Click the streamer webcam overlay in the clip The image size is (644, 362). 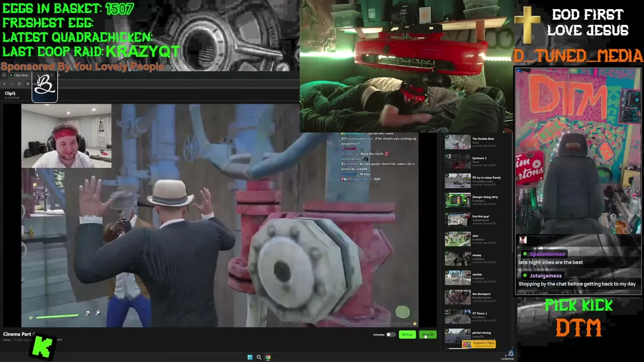pyautogui.click(x=66, y=136)
